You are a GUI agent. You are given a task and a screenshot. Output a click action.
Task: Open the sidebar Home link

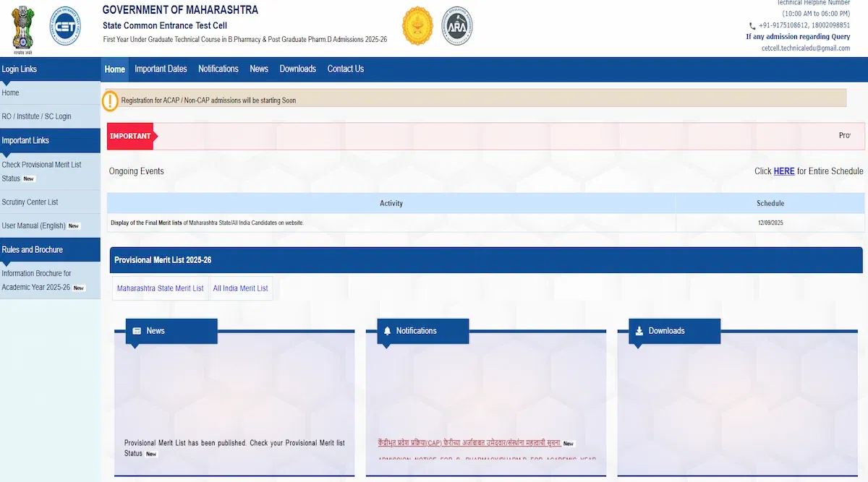(x=11, y=93)
